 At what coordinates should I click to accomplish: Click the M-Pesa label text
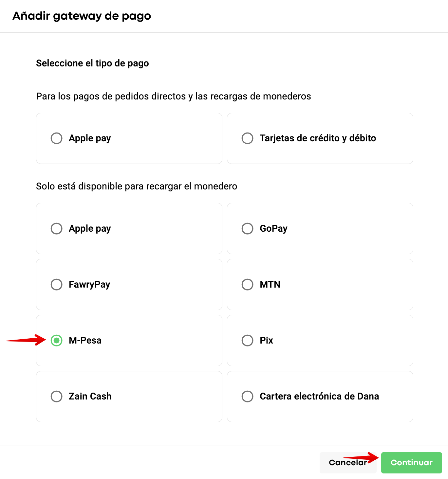coord(85,340)
